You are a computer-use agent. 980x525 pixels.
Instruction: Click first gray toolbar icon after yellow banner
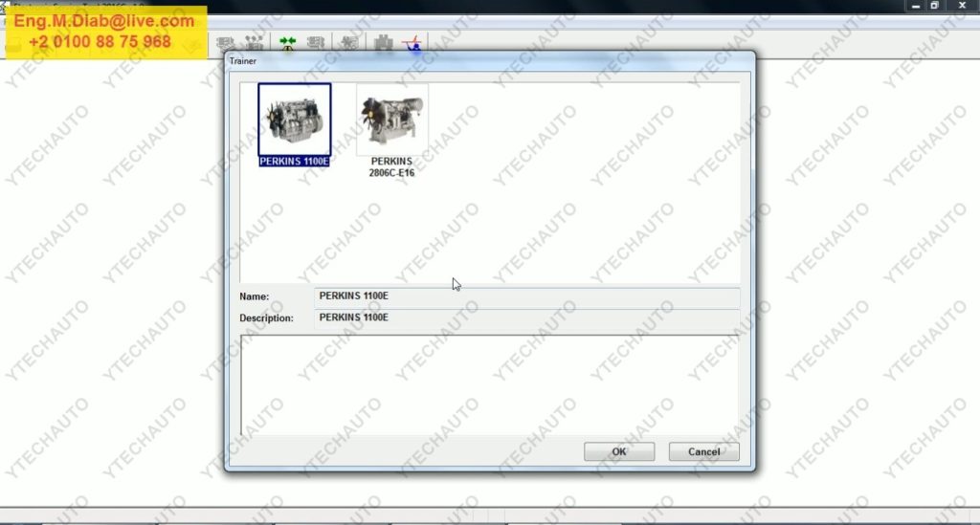click(x=226, y=44)
